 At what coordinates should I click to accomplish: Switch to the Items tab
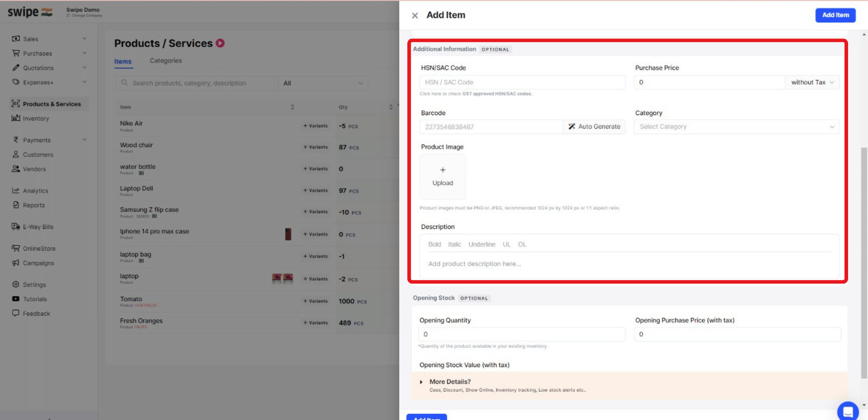pyautogui.click(x=123, y=61)
